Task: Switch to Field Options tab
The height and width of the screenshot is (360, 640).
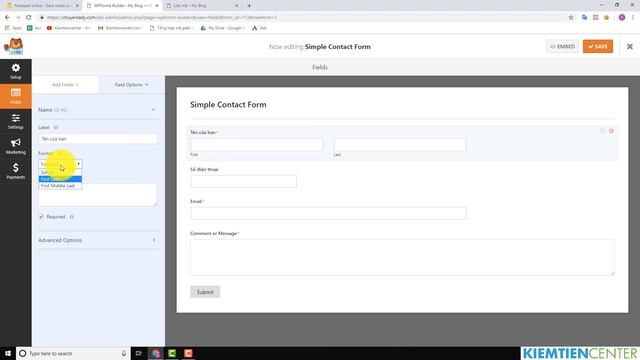Action: point(131,84)
